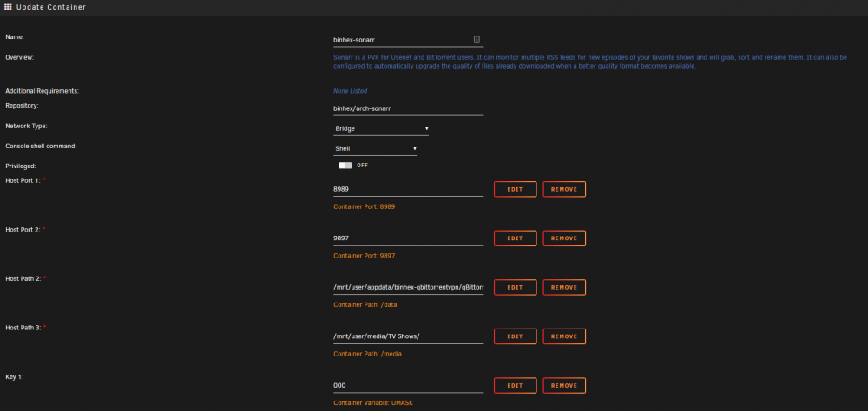
Task: Edit the Host Path 2 mapping
Action: pos(515,288)
